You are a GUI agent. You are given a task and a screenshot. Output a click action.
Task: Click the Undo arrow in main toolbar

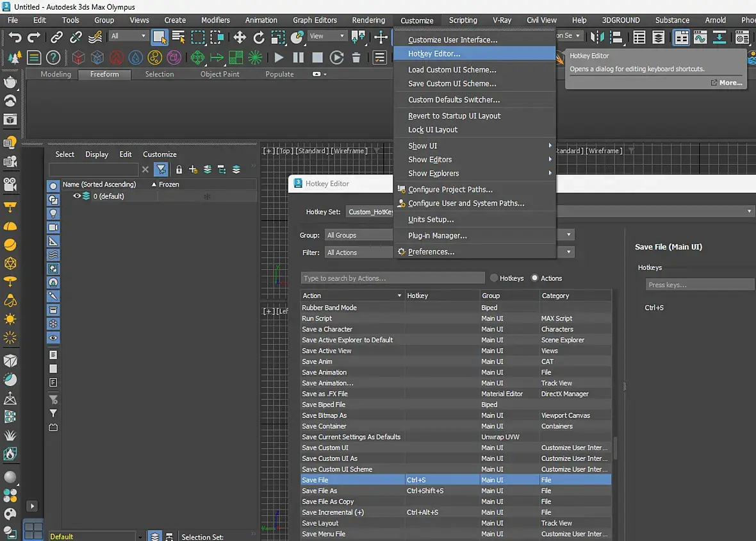[15, 37]
